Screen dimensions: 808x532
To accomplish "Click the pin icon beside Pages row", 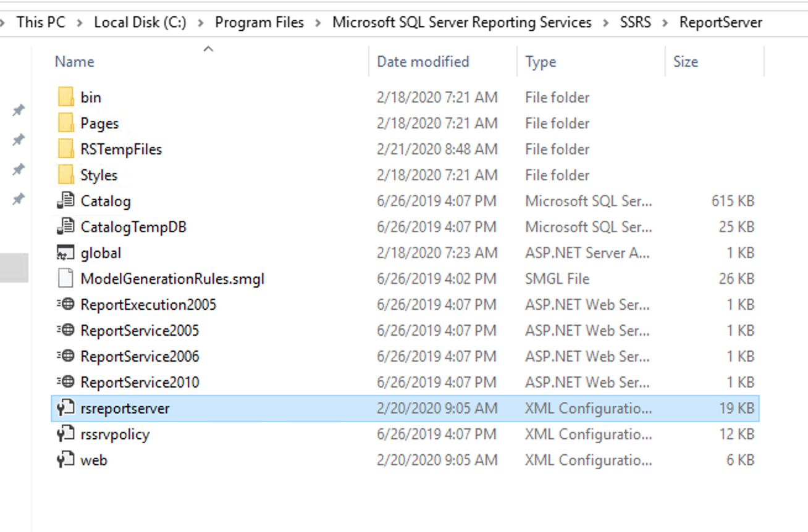I will click(x=19, y=140).
